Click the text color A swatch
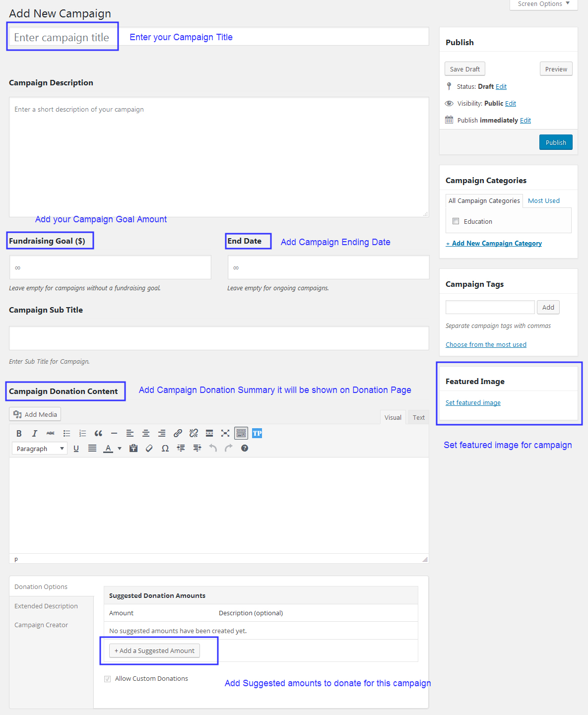The height and width of the screenshot is (715, 588). (108, 448)
